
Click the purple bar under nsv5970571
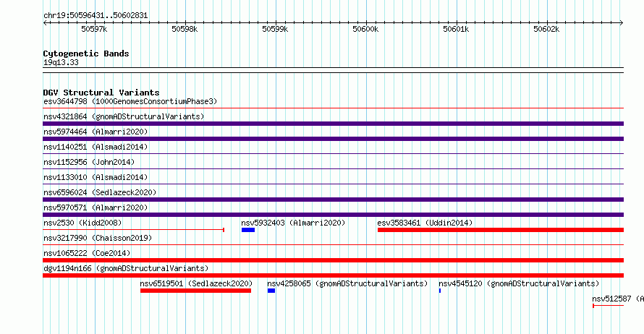333,215
